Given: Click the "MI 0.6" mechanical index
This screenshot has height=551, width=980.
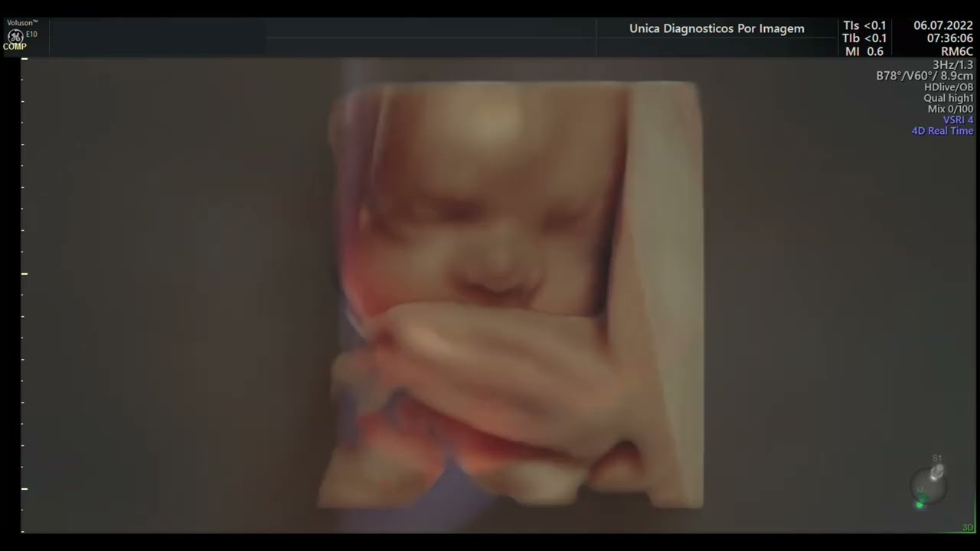Looking at the screenshot, I should 864,51.
